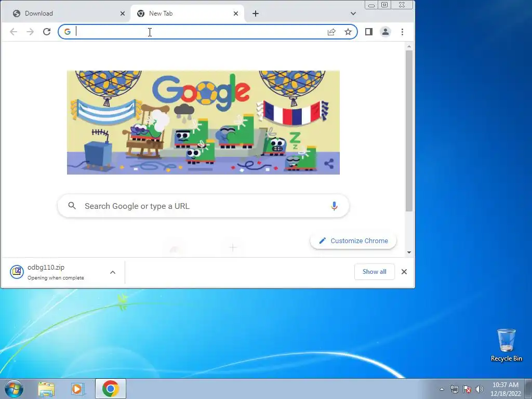Bookmark this tab with the star icon
This screenshot has height=399, width=532.
tap(348, 32)
